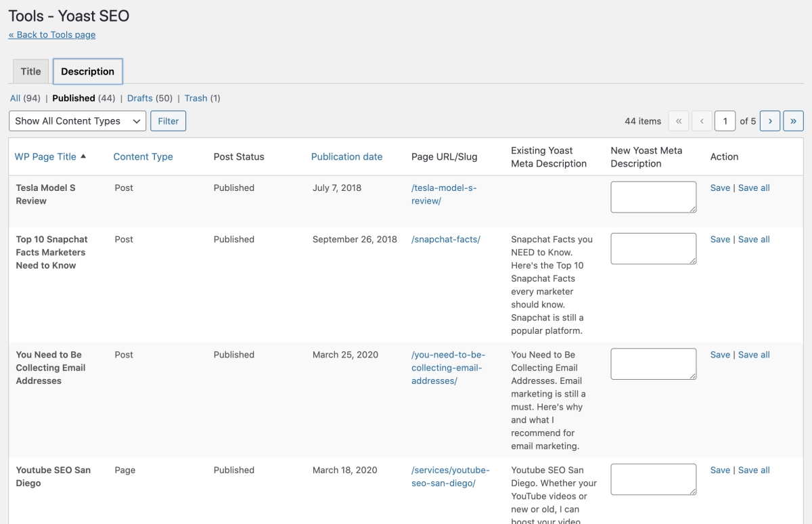Click Email Addresses existing meta description text
Image resolution: width=812 pixels, height=524 pixels.
click(549, 400)
